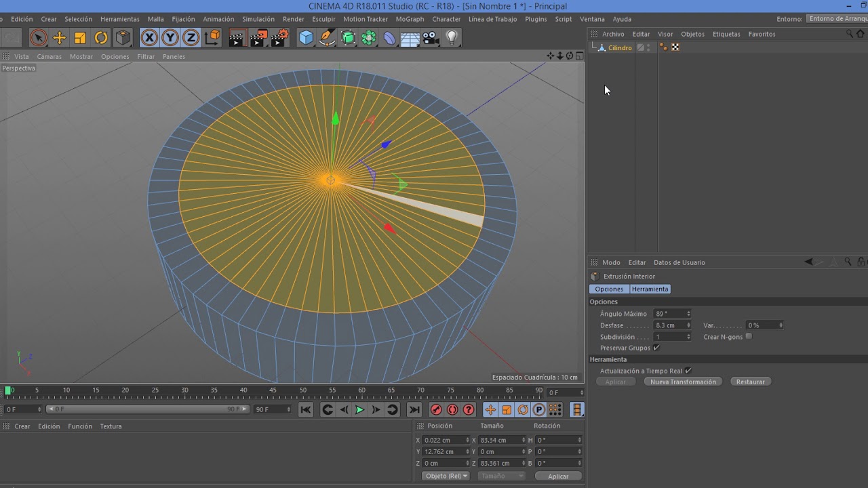Open the Objeto (Rel) dropdown
The width and height of the screenshot is (868, 488).
tap(446, 476)
